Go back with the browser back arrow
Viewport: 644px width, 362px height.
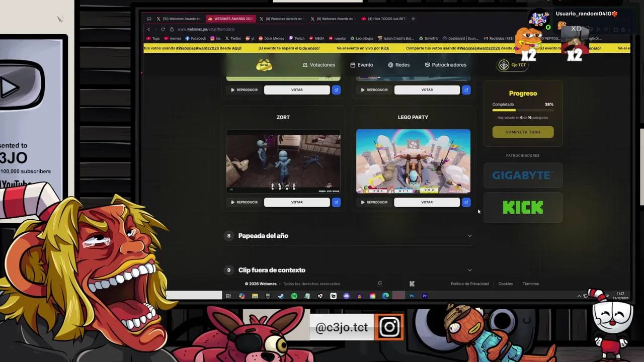149,29
